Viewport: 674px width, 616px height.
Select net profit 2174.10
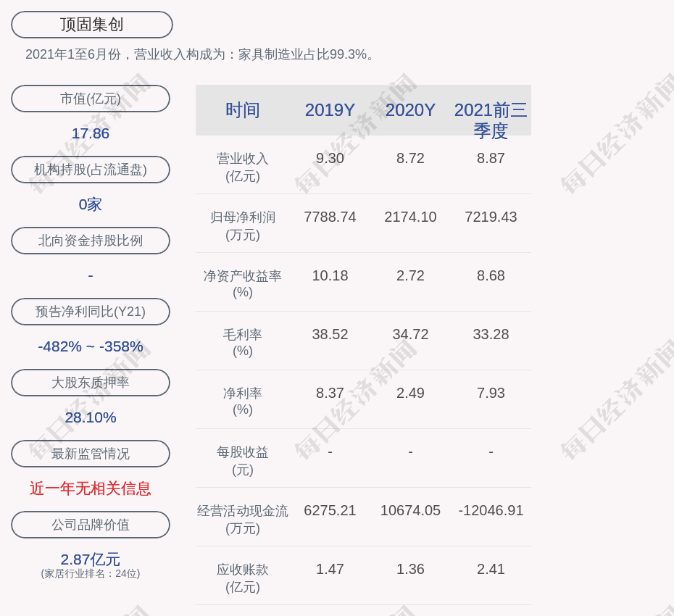(410, 217)
